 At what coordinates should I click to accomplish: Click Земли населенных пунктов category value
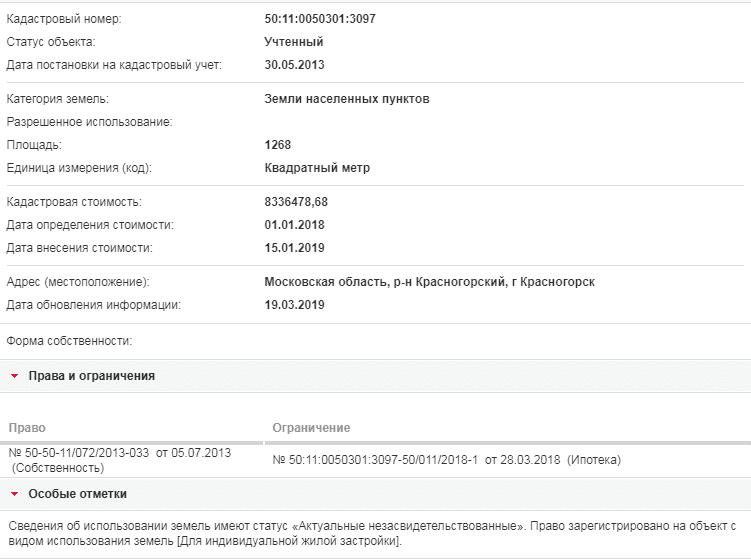347,99
